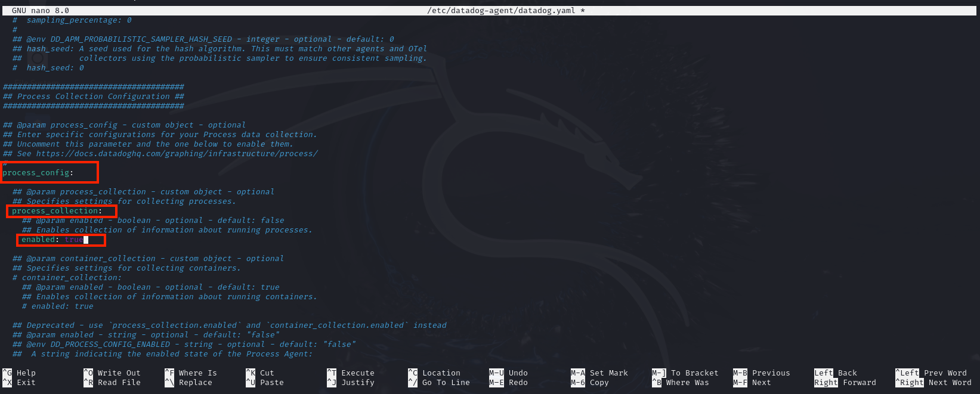
Task: Click the 'hash_seed: A seed used' description line
Action: (x=220, y=49)
